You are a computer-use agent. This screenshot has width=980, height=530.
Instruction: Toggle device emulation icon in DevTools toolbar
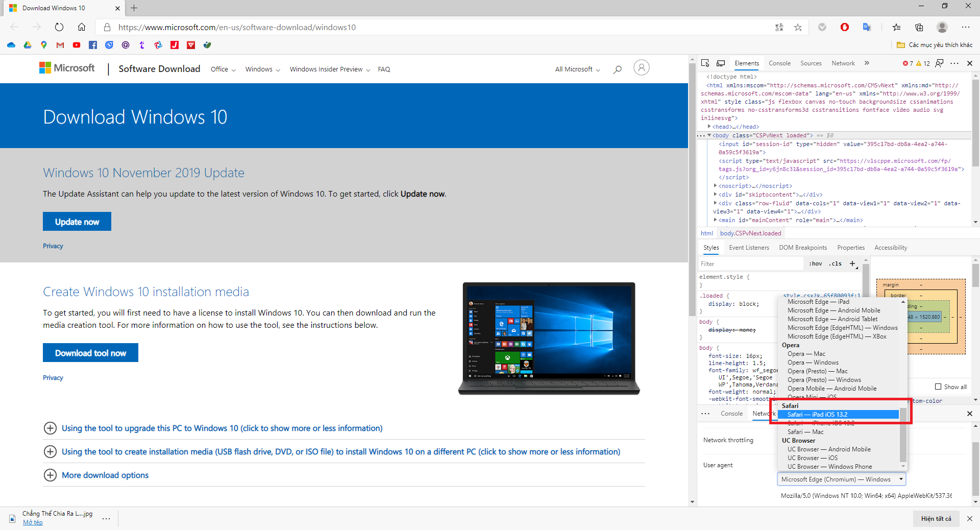point(721,63)
